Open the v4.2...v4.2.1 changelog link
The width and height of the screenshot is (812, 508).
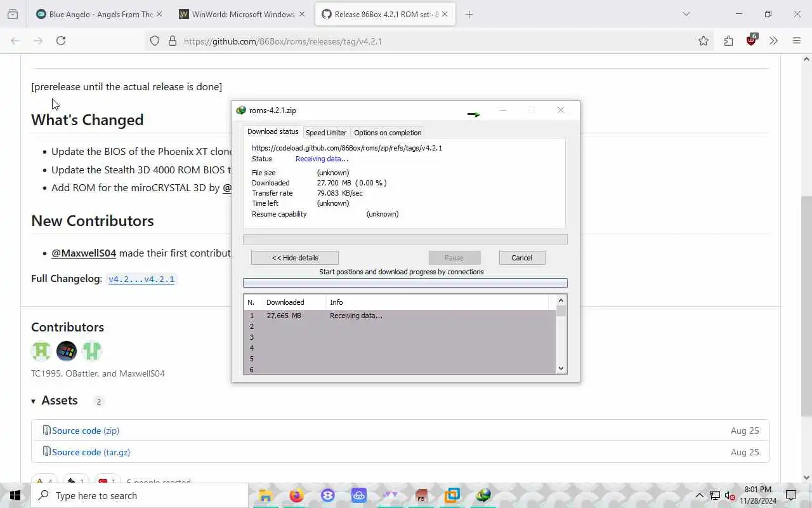pyautogui.click(x=141, y=279)
